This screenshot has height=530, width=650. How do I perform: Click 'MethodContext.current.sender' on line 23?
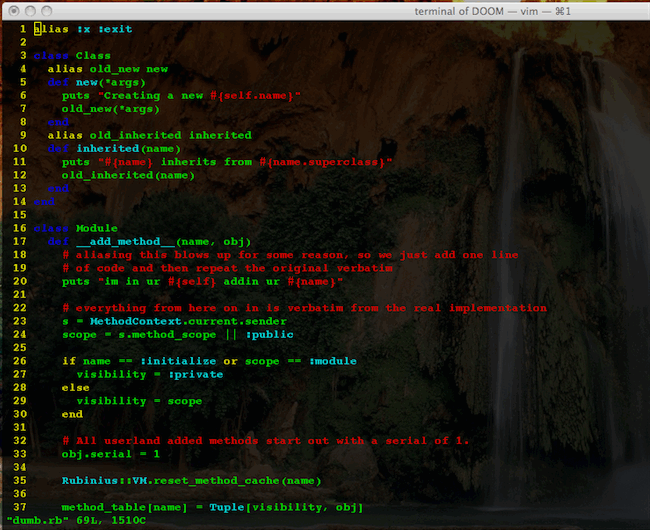(x=188, y=321)
